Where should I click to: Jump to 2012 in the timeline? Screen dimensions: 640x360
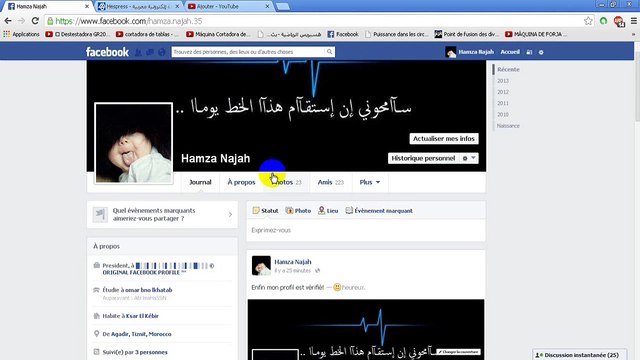coord(503,92)
